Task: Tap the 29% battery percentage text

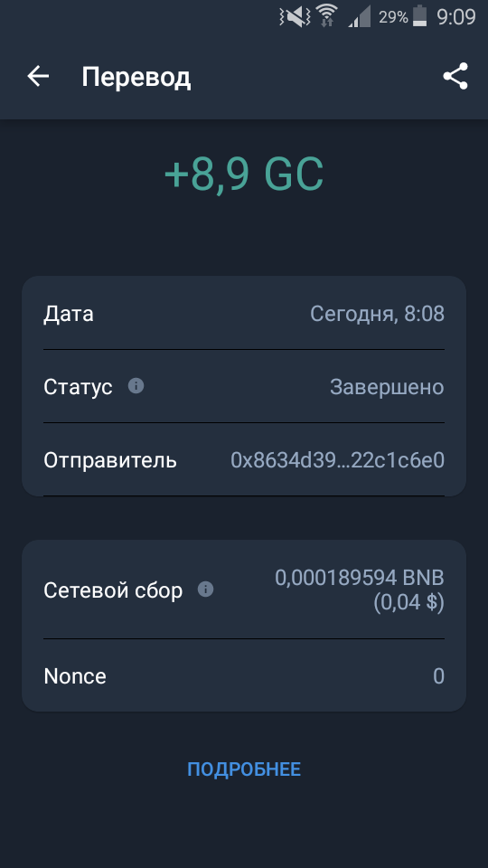Action: pos(393,17)
